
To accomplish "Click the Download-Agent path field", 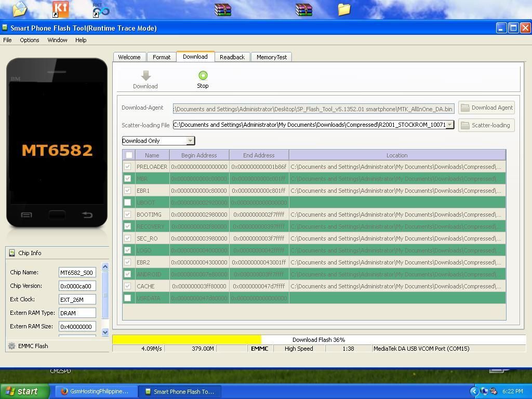I will pos(313,109).
